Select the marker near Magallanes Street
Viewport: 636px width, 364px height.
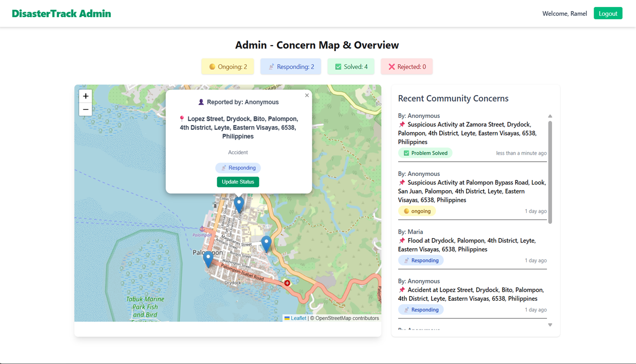pyautogui.click(x=266, y=243)
